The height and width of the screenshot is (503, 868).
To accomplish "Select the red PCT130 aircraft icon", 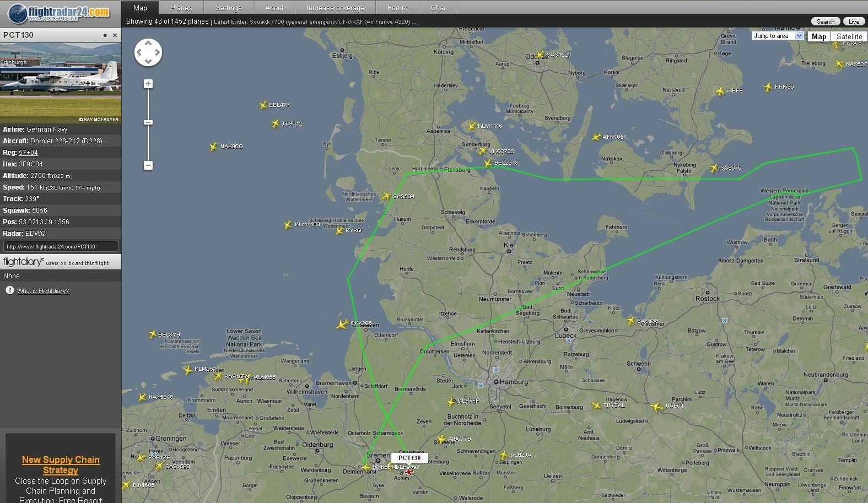I will 409,472.
